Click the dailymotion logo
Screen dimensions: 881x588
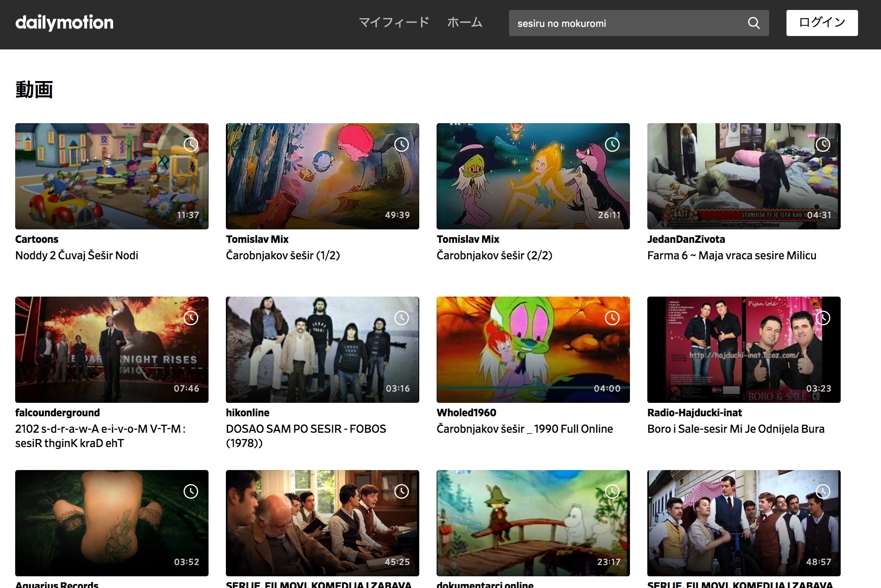point(64,23)
